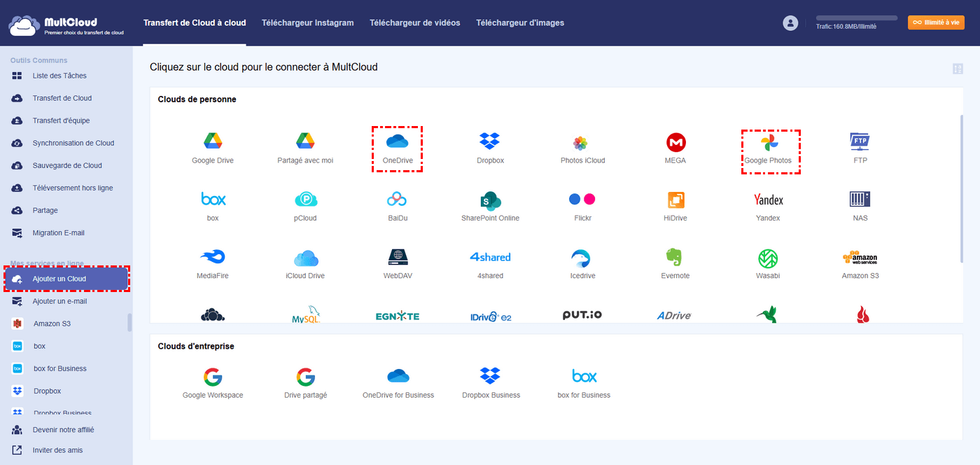Viewport: 980px width, 465px height.
Task: Choose iCloud Drive icon
Action: (305, 258)
